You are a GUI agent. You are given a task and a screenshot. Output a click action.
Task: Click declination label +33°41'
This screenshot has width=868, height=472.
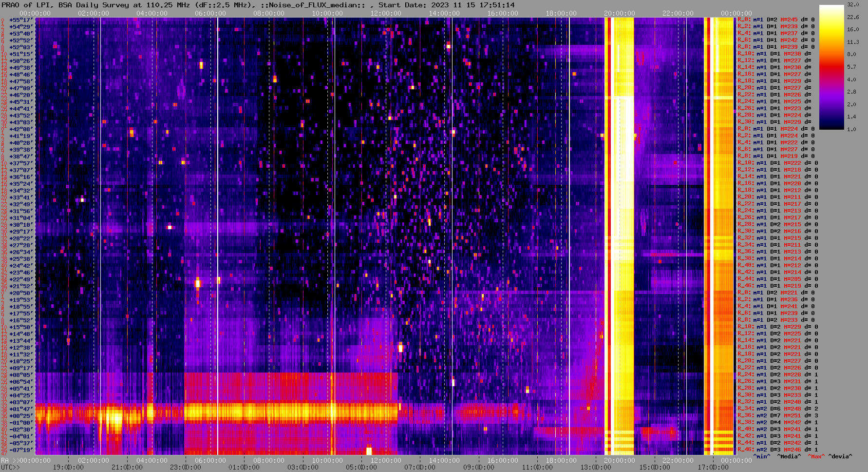(20, 197)
